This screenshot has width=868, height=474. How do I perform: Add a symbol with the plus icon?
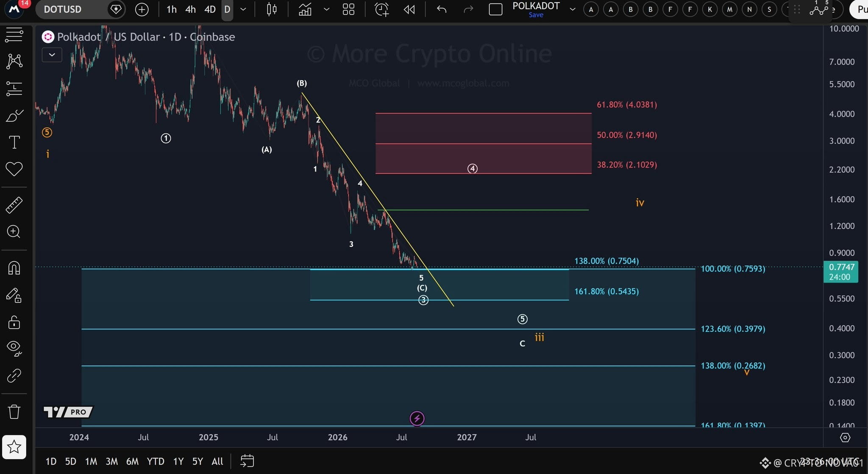click(142, 9)
